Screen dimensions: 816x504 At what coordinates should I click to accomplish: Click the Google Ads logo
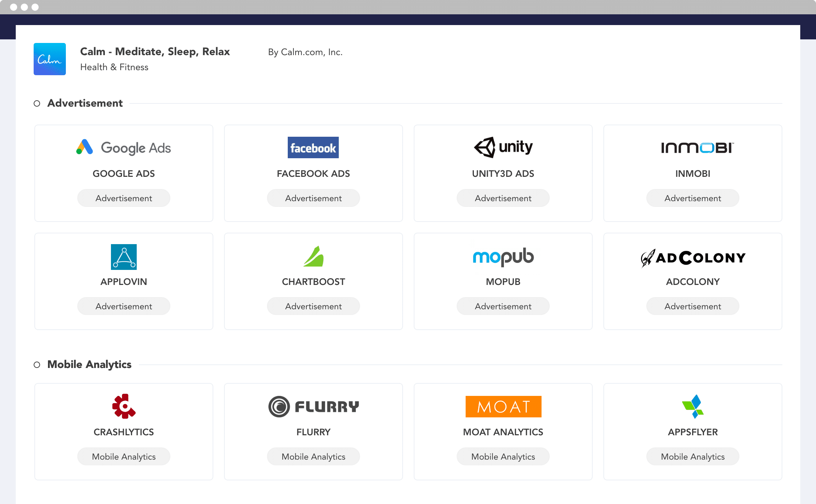coord(123,147)
